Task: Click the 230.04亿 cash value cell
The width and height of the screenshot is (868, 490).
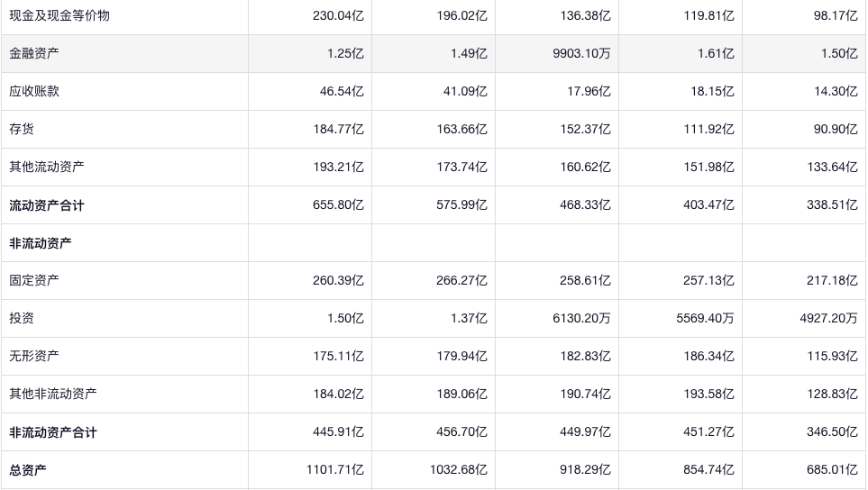Action: 338,15
